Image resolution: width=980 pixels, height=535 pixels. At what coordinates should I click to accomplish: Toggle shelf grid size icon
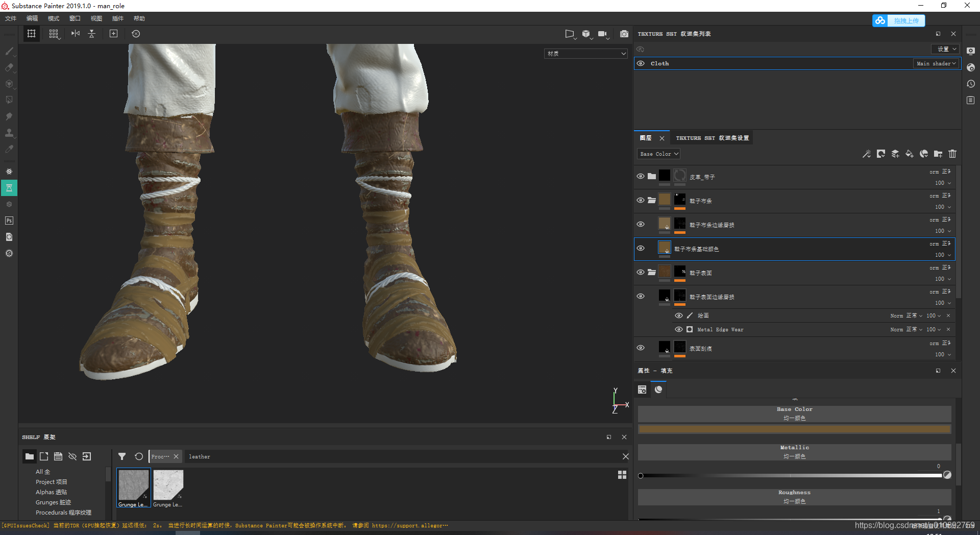point(622,475)
